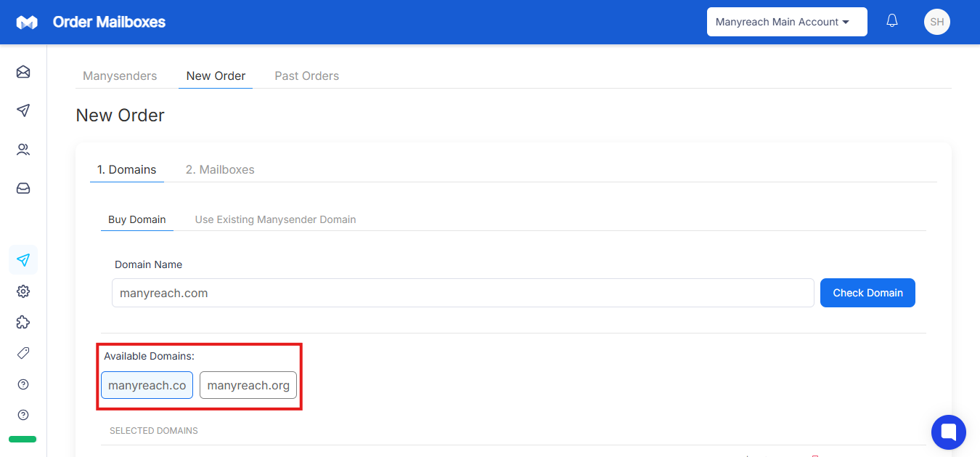Choose the manyreach.org available domain

click(x=248, y=385)
